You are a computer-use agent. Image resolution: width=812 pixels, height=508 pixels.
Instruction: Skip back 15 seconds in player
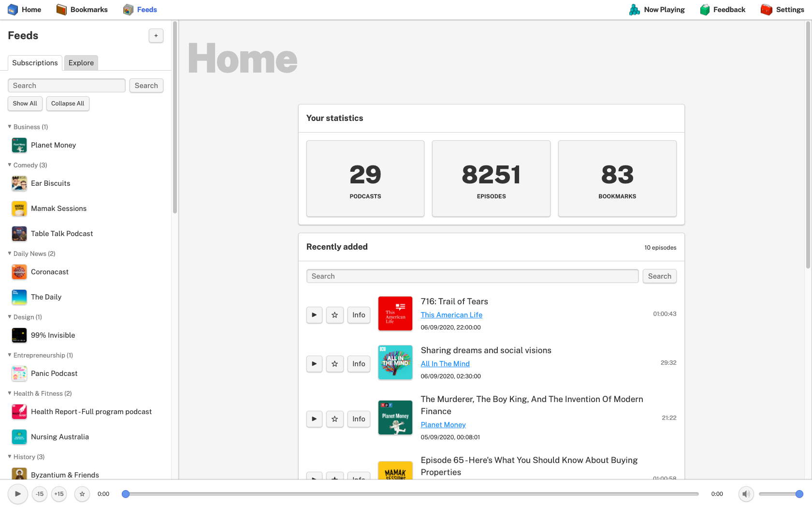coord(40,494)
